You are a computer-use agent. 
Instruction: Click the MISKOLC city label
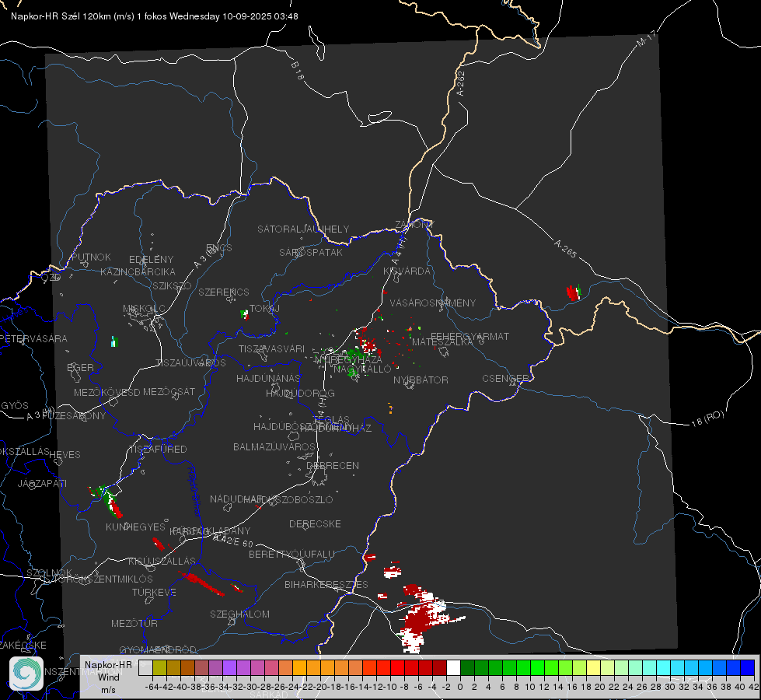[144, 309]
